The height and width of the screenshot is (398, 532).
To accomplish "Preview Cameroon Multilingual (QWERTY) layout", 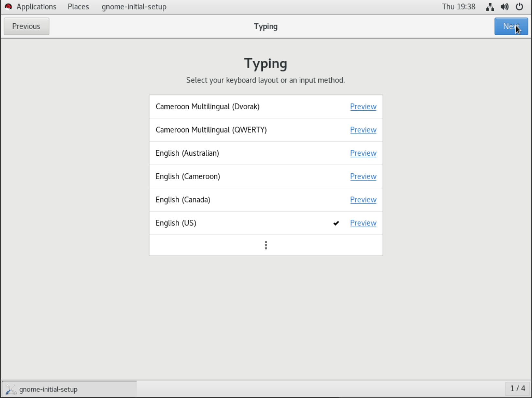I will pos(363,130).
